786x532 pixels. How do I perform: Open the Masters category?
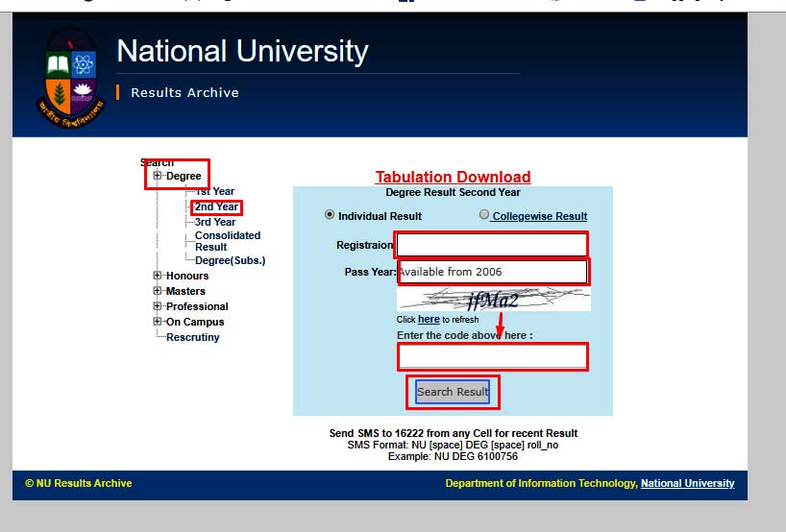point(185,291)
